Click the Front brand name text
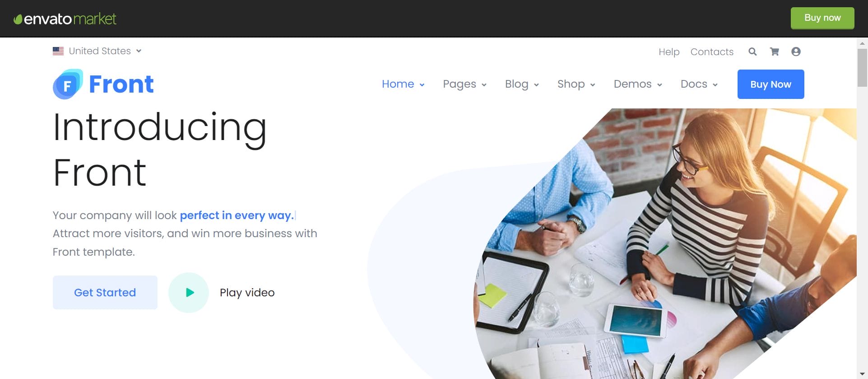Screen dimensions: 868x379 121,84
